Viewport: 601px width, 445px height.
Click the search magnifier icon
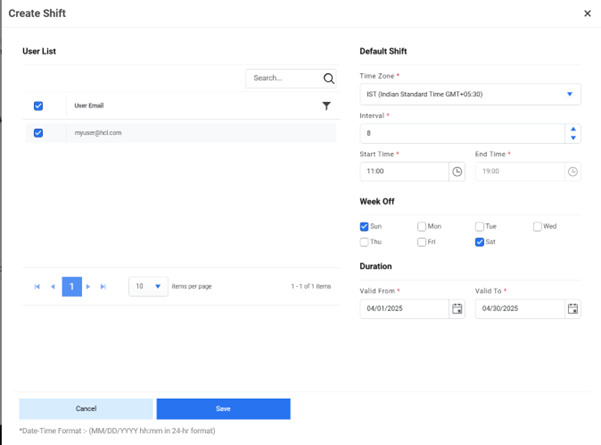coord(328,78)
